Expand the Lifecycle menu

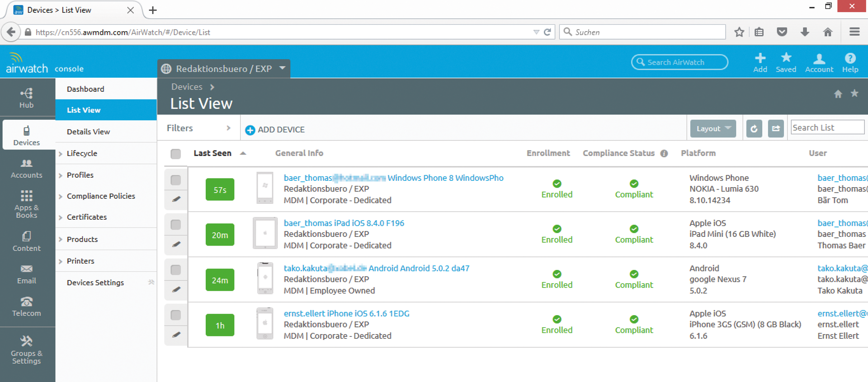(x=81, y=153)
